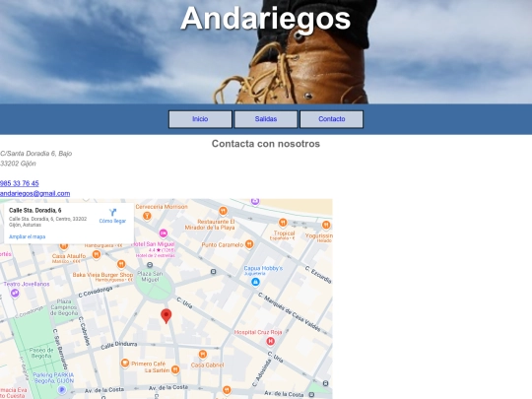The height and width of the screenshot is (399, 532).
Task: Click Teatro Jovellanos purple marker
Action: [x=15, y=293]
